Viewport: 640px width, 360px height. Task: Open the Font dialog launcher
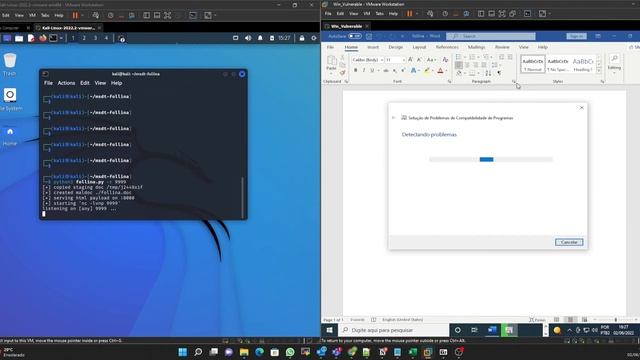click(x=449, y=82)
